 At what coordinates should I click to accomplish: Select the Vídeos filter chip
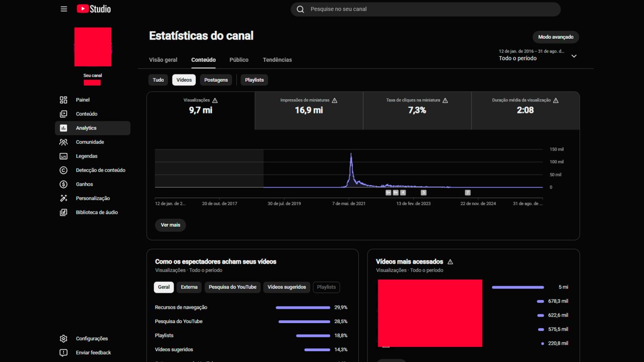(x=184, y=80)
